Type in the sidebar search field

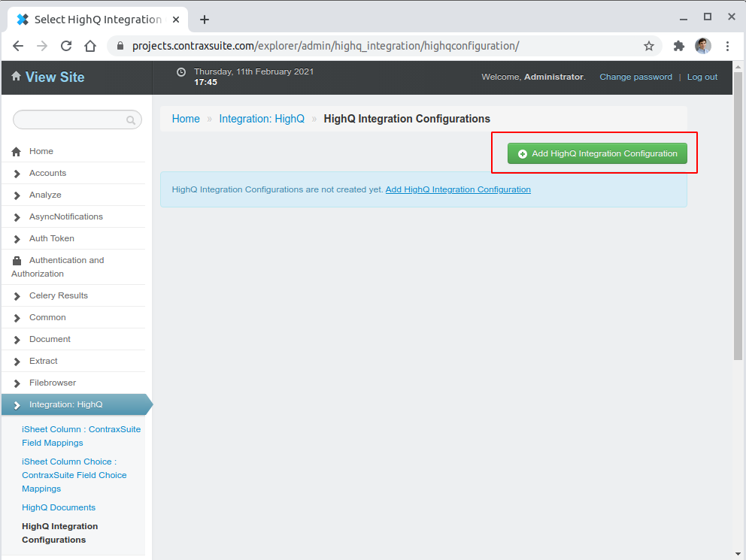click(x=77, y=120)
